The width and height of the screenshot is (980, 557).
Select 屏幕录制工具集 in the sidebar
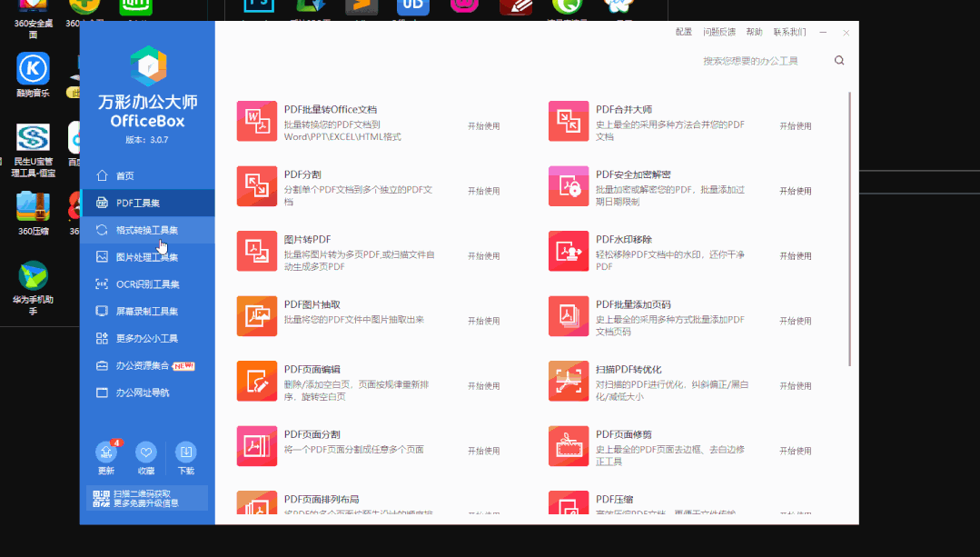[x=147, y=312]
